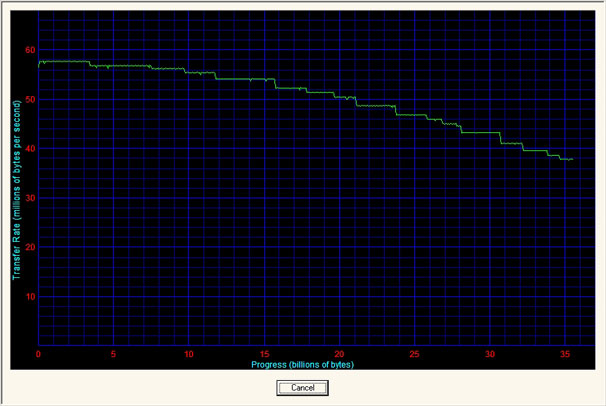Image resolution: width=606 pixels, height=406 pixels.
Task: Click the Cancel button
Action: (x=302, y=387)
